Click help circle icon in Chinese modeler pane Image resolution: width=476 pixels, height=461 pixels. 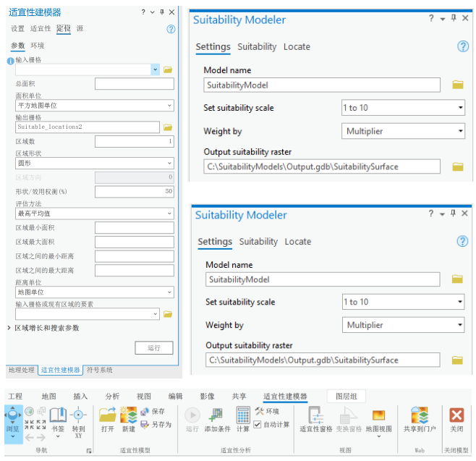point(171,29)
